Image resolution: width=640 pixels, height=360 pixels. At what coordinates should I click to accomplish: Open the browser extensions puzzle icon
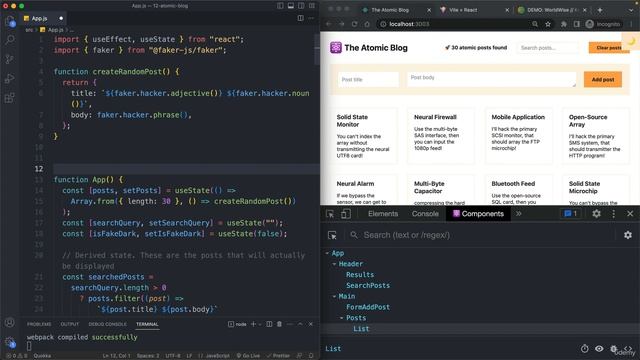tap(564, 24)
